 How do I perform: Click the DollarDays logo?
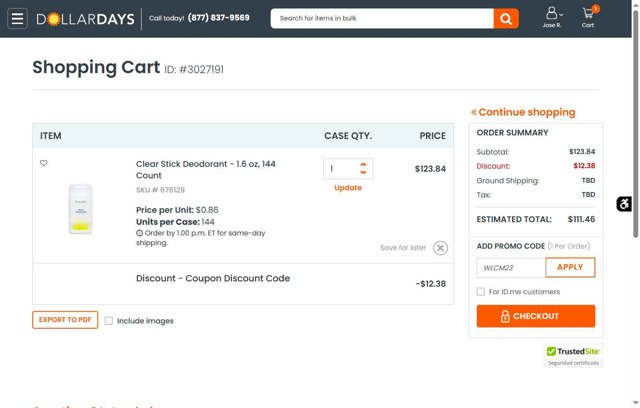pos(85,19)
